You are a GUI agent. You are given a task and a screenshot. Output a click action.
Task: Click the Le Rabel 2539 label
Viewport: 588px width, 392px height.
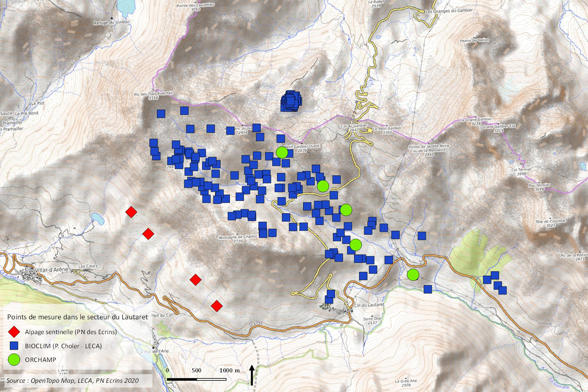tap(376, 4)
